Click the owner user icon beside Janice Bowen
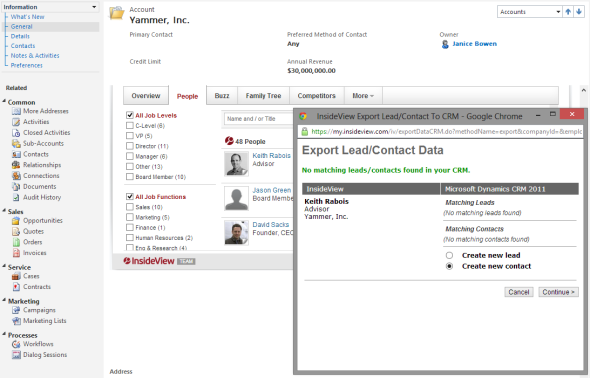 click(x=445, y=44)
